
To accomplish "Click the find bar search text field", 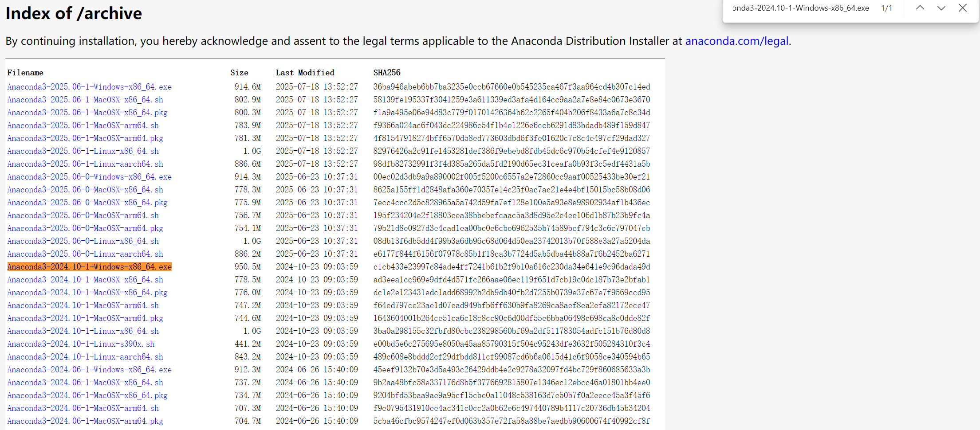I will [x=801, y=8].
